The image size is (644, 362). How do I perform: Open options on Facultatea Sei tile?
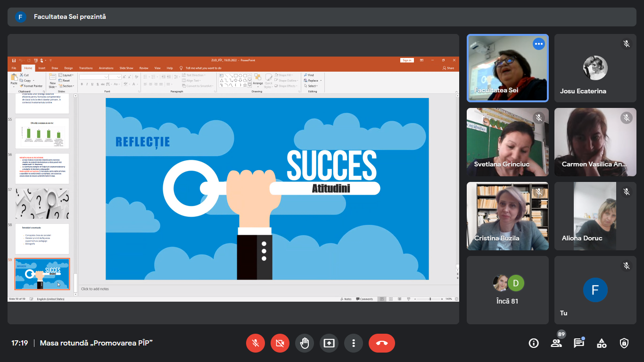[x=538, y=44]
